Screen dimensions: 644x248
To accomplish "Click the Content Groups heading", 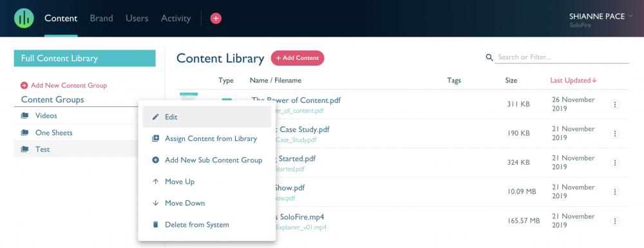I will tap(53, 99).
